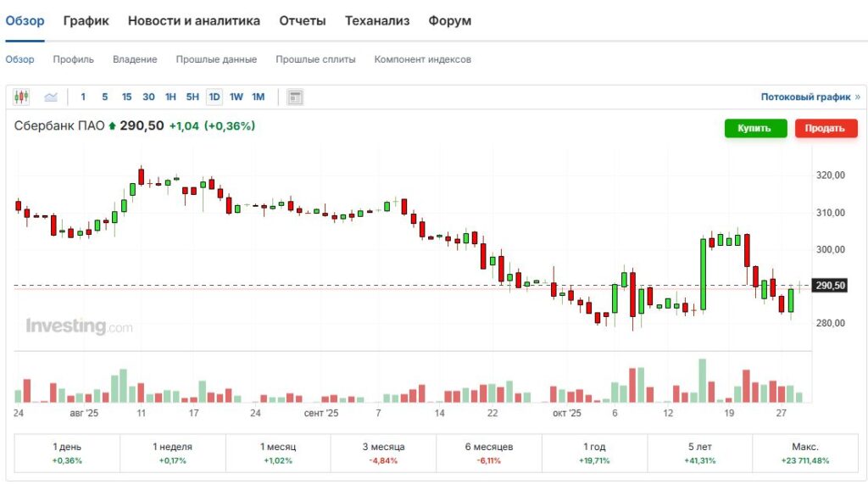The image size is (868, 490).
Task: Select the 1 год performance range
Action: pyautogui.click(x=593, y=453)
